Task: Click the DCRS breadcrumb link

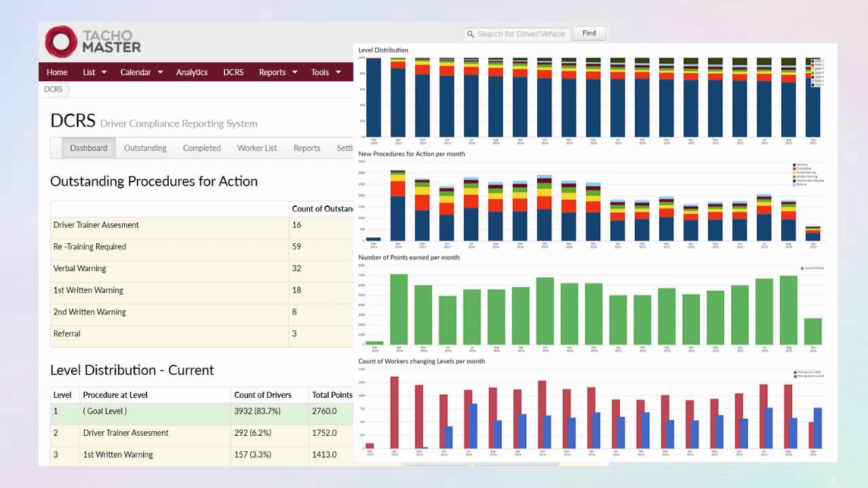Action: tap(54, 89)
